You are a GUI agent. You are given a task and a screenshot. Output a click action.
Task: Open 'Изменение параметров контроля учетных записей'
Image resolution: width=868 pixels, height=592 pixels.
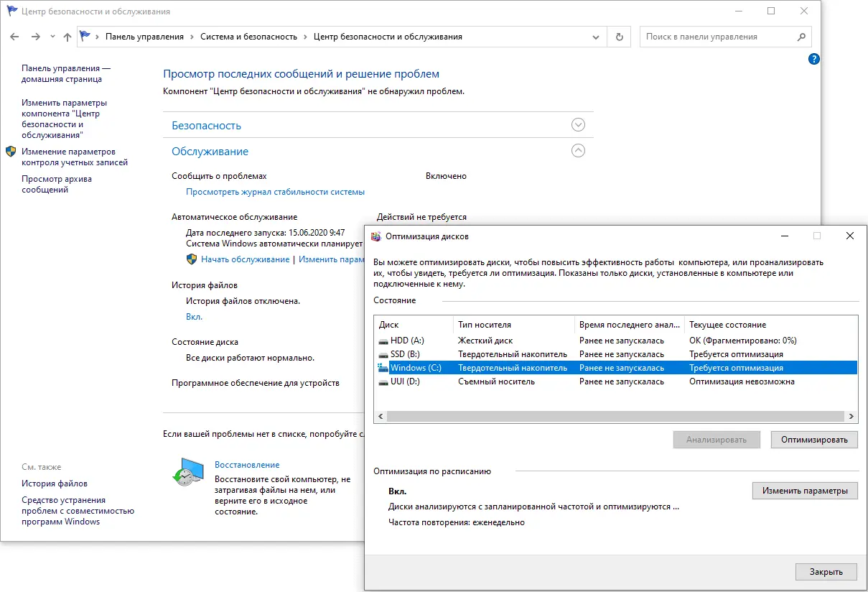click(75, 157)
